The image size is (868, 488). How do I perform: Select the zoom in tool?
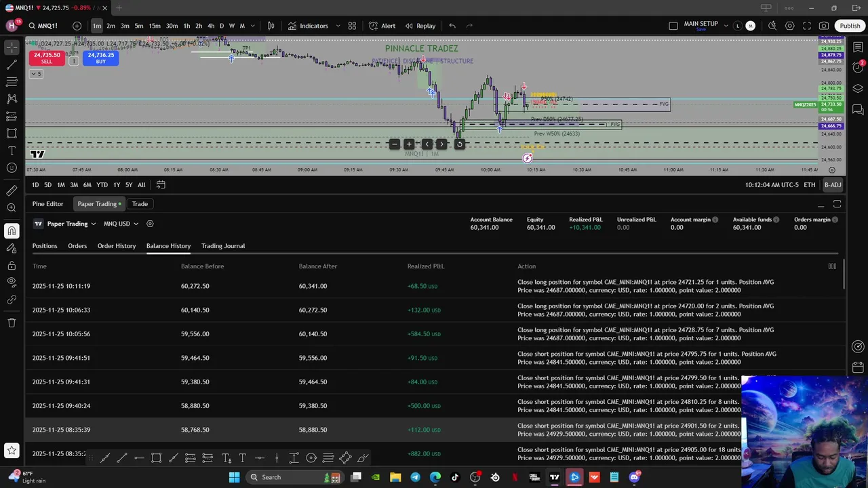pyautogui.click(x=12, y=208)
